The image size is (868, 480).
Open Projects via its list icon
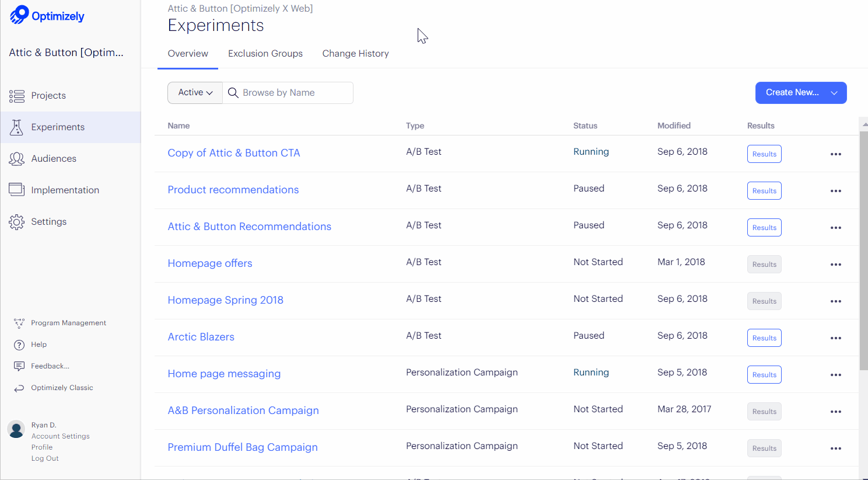[x=17, y=96]
